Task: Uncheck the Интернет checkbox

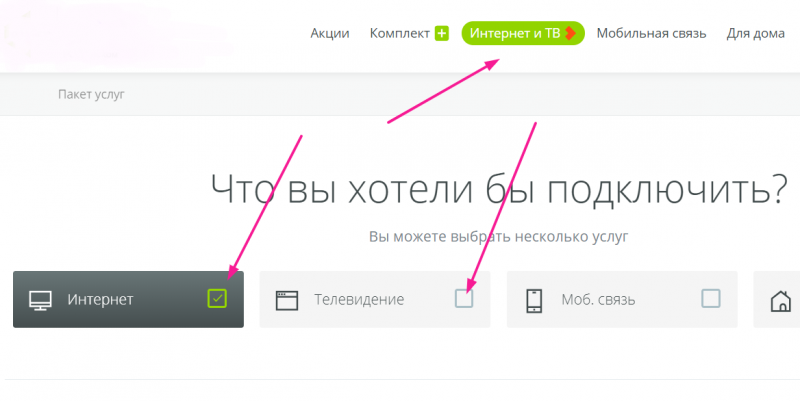Action: click(x=217, y=298)
